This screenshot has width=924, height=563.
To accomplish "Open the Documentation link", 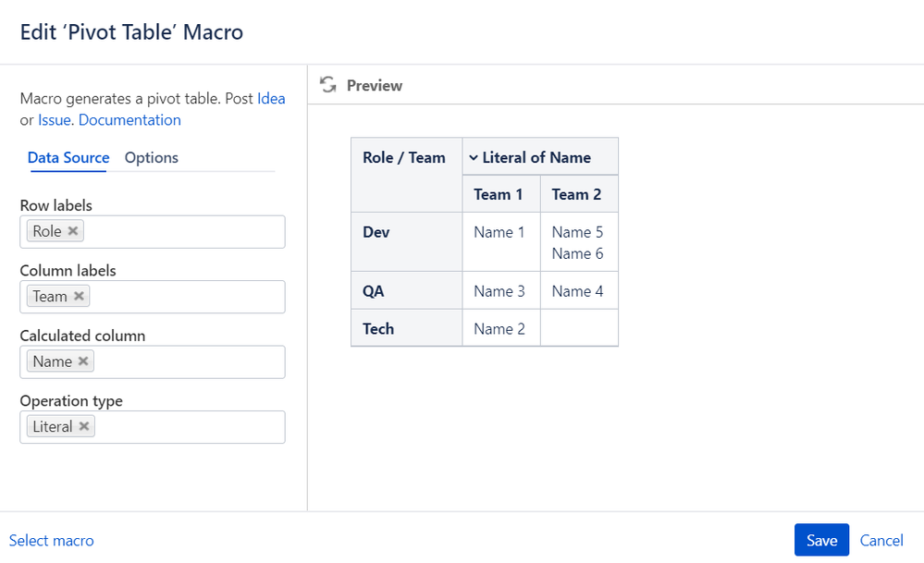I will (129, 120).
